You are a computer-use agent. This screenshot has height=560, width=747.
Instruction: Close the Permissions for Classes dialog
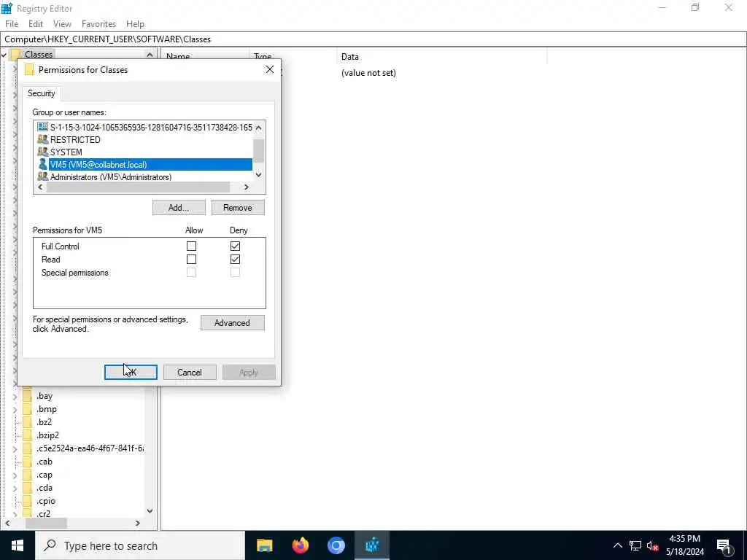[270, 69]
